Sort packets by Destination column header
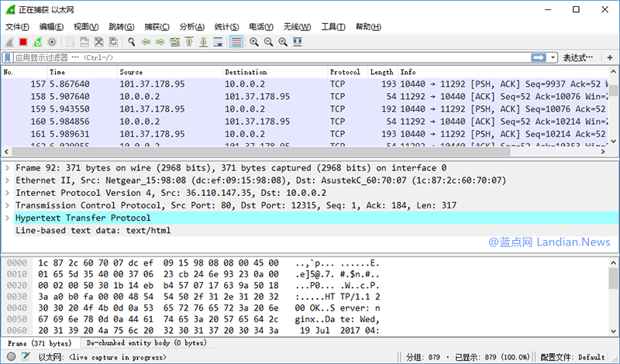 coord(275,72)
